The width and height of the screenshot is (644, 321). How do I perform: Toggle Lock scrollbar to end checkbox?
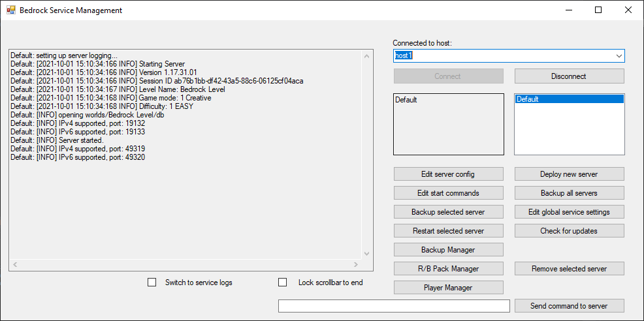tap(283, 283)
